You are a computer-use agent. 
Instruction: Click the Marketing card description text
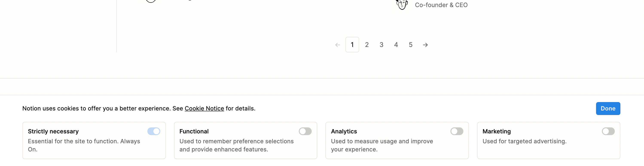(524, 141)
